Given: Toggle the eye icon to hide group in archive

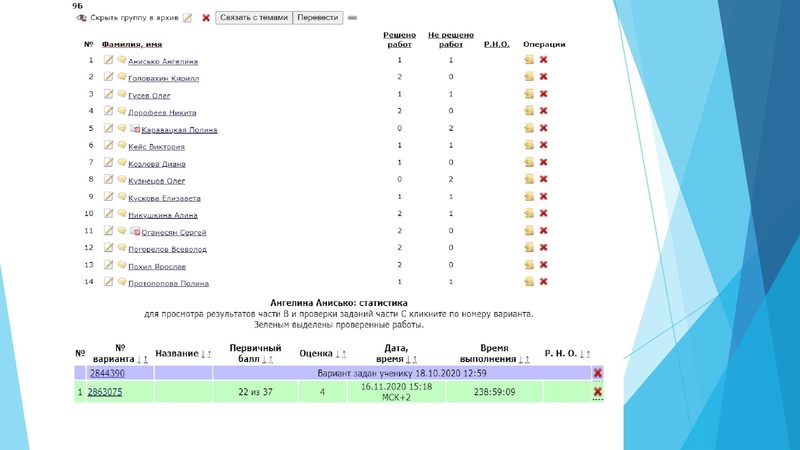Looking at the screenshot, I should (81, 18).
